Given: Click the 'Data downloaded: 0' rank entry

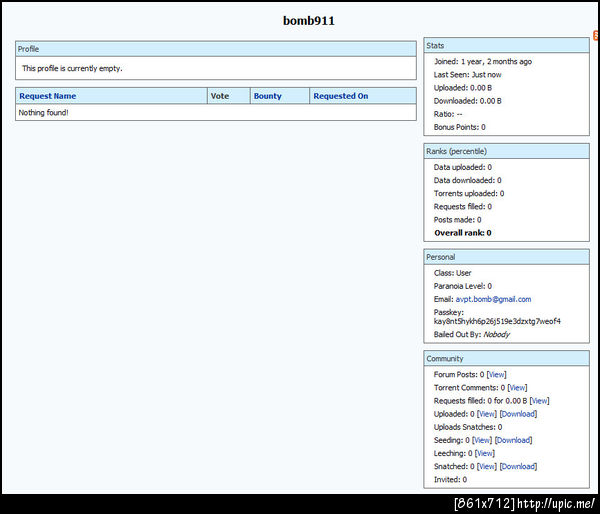Looking at the screenshot, I should click(467, 180).
